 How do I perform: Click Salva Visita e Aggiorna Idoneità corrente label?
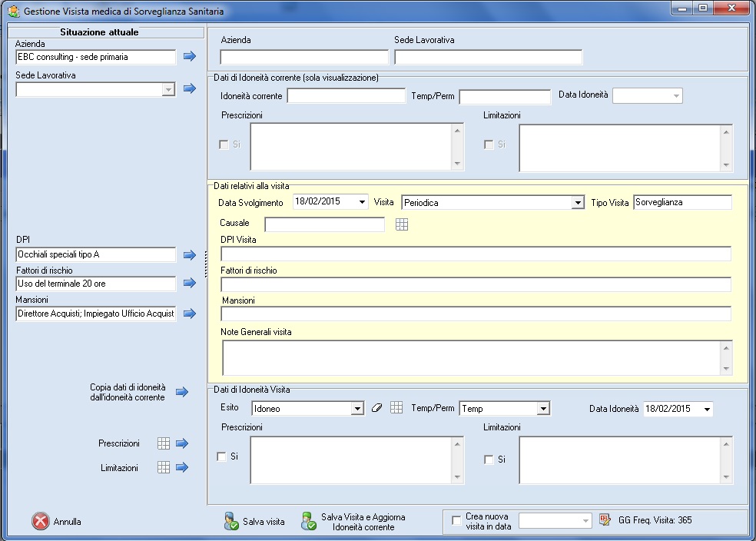363,523
